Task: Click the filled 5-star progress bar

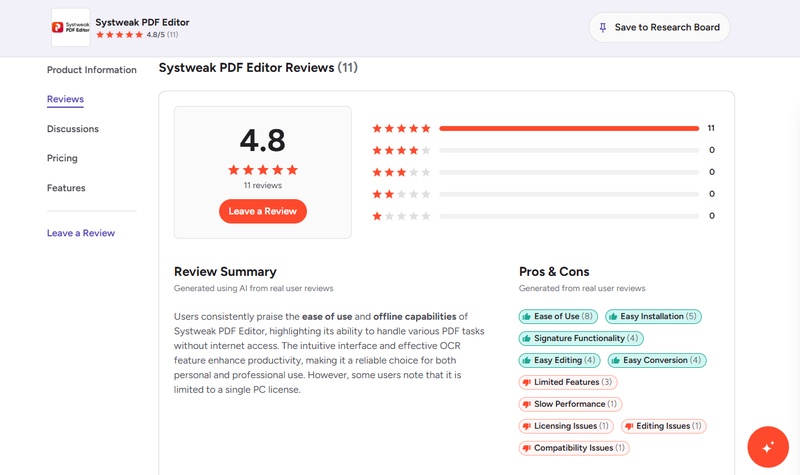Action: [x=569, y=128]
